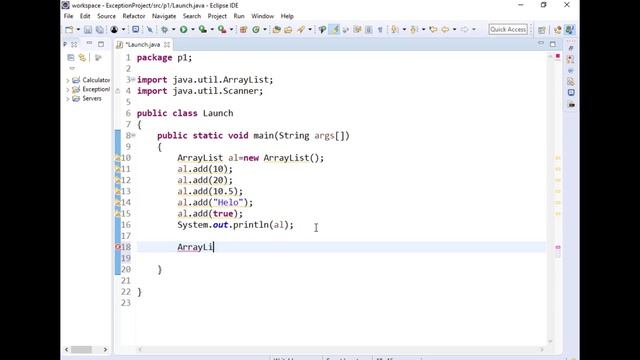Viewport: 640px width, 360px height.
Task: Open the Back history dropdown arrow
Action: (x=454, y=29)
